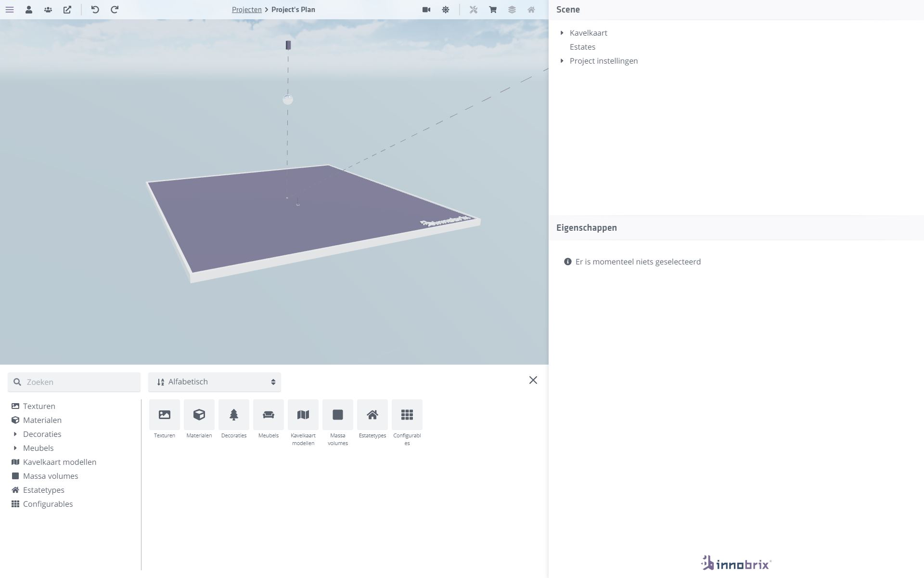
Task: Expand the Decoraties category in the sidebar
Action: click(x=16, y=434)
